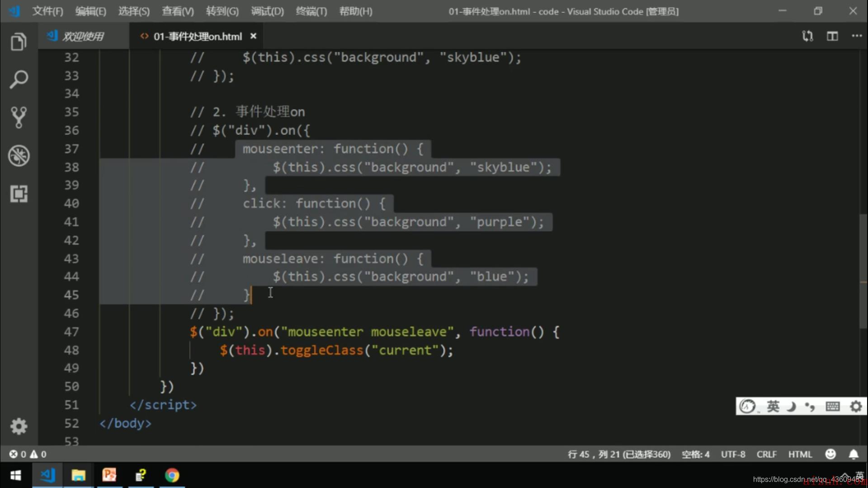Click the VS Code logo in title bar

[x=14, y=11]
